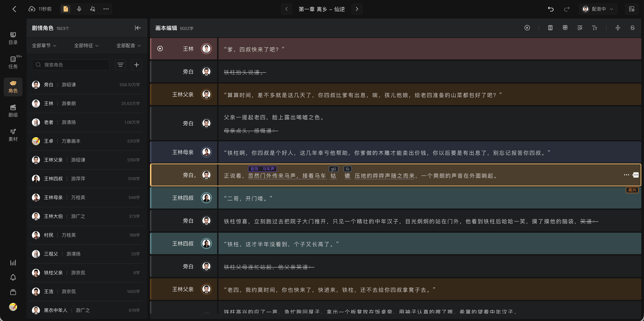The width and height of the screenshot is (644, 321).
Task: Open the strikethrough tool in the editor toolbar
Action: 632,28
